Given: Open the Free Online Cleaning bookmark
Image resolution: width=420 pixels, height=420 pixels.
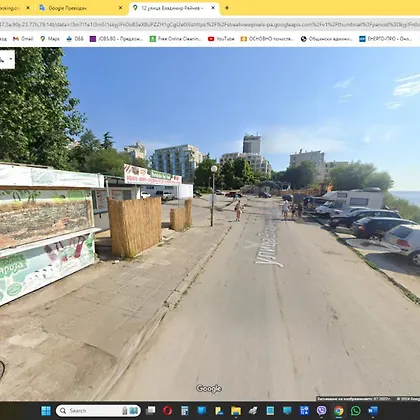Looking at the screenshot, I should click(x=175, y=39).
